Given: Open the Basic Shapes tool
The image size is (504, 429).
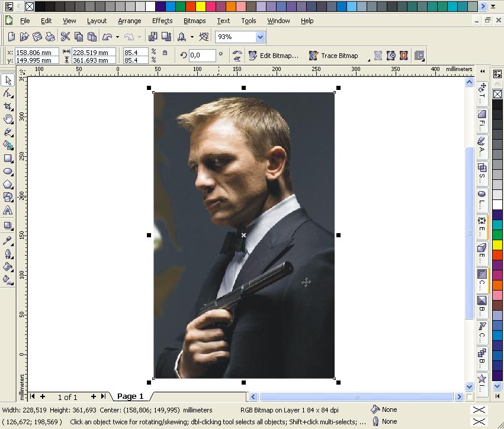Looking at the screenshot, I should (8, 197).
